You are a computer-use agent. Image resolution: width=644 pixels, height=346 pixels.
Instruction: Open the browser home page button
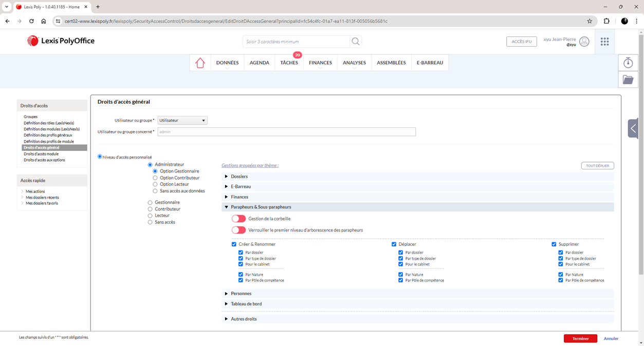pyautogui.click(x=44, y=21)
